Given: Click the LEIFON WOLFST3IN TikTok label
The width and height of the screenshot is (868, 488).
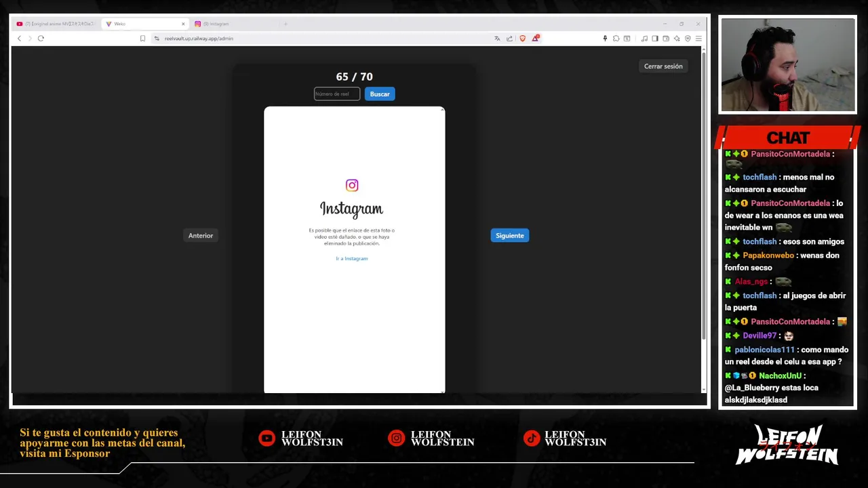Looking at the screenshot, I should [575, 439].
